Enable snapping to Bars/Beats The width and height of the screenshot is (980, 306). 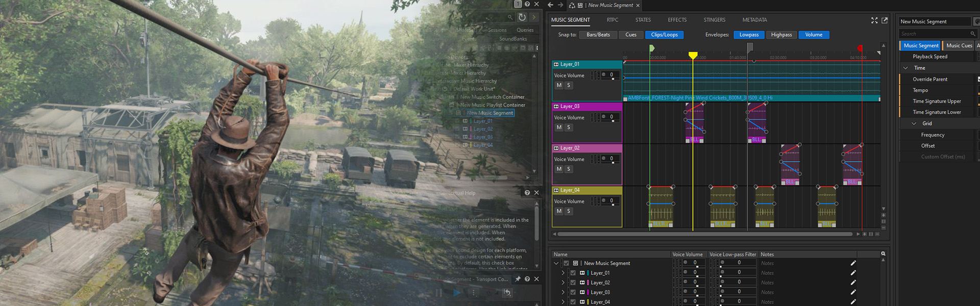coord(598,35)
